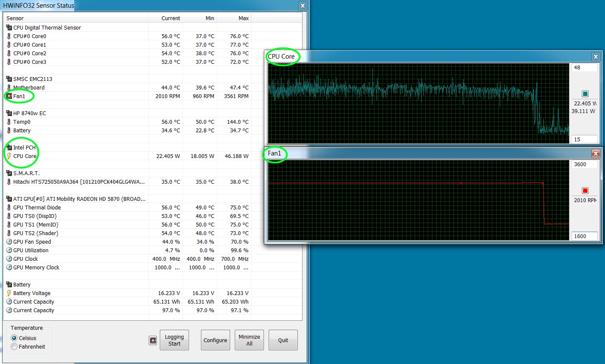Screen dimensions: 605x364
Task: Select the Motherboard temperature row
Action: (x=153, y=87)
